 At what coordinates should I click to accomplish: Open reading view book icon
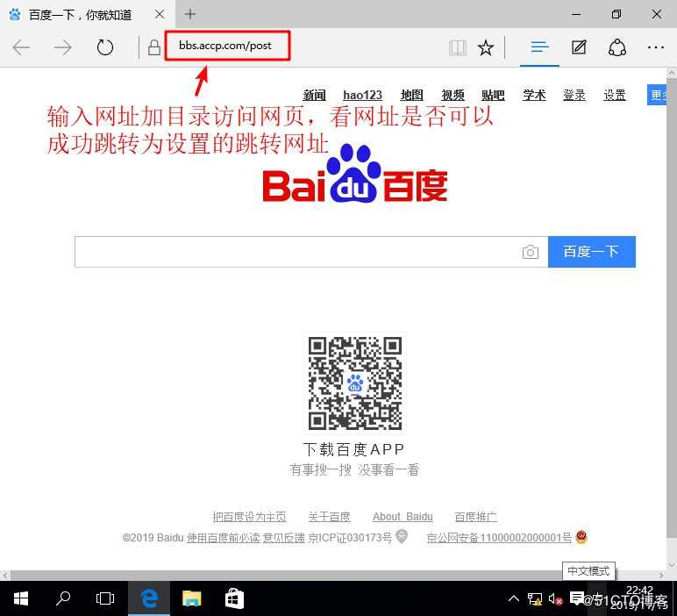click(457, 47)
